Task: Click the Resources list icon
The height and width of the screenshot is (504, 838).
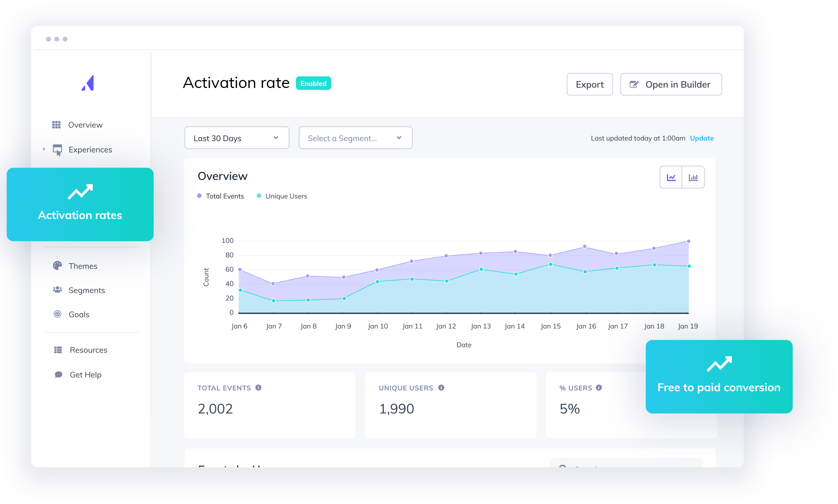Action: coord(58,350)
